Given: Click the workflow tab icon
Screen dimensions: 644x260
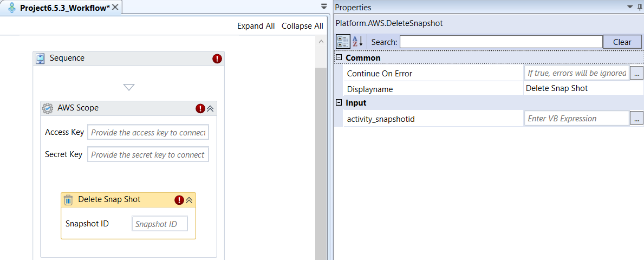Looking at the screenshot, I should (12, 8).
